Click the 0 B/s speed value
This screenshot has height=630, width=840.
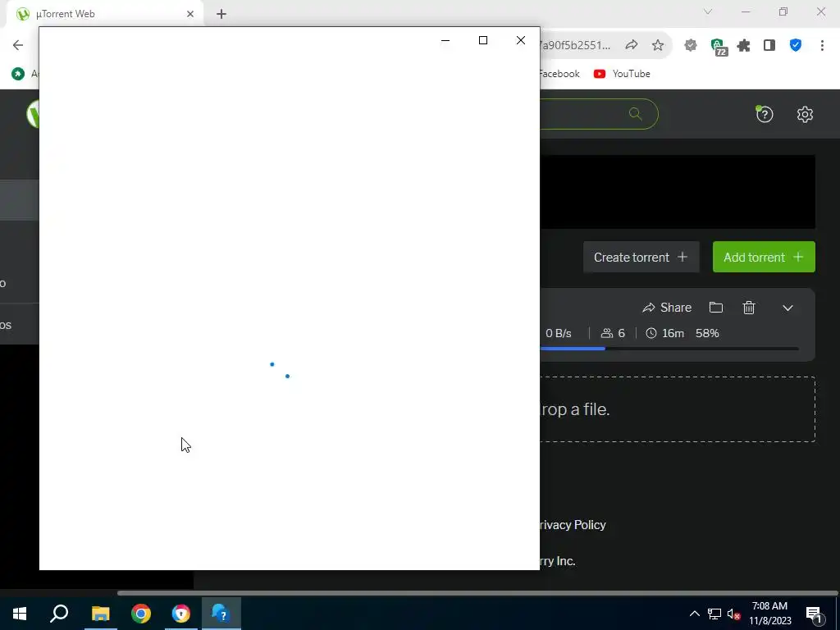click(558, 333)
